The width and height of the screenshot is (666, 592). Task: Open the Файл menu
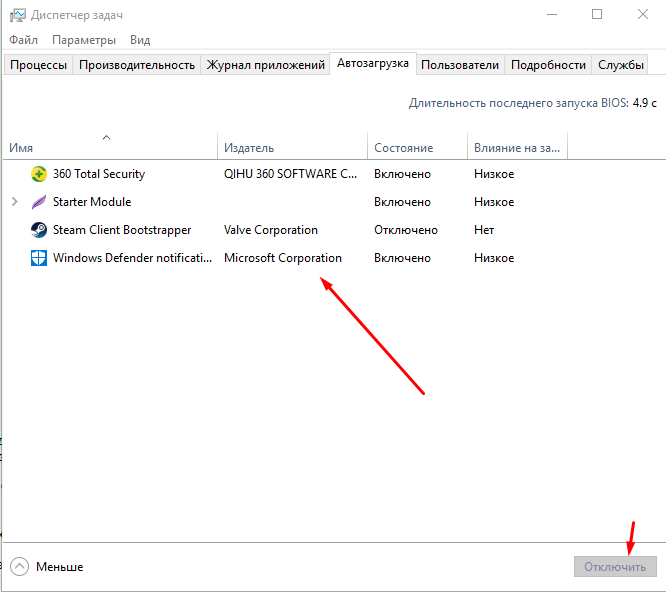23,40
